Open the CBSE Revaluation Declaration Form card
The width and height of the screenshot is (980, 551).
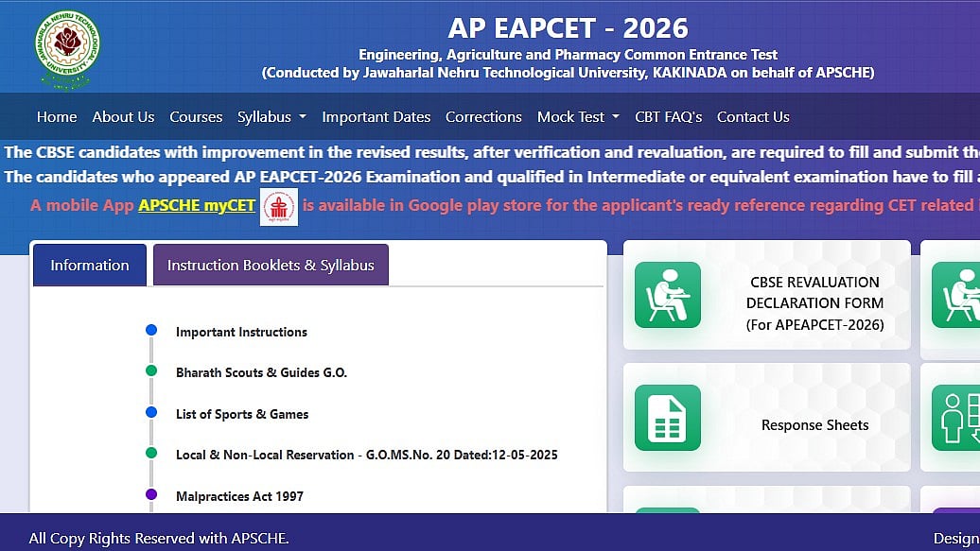[767, 295]
